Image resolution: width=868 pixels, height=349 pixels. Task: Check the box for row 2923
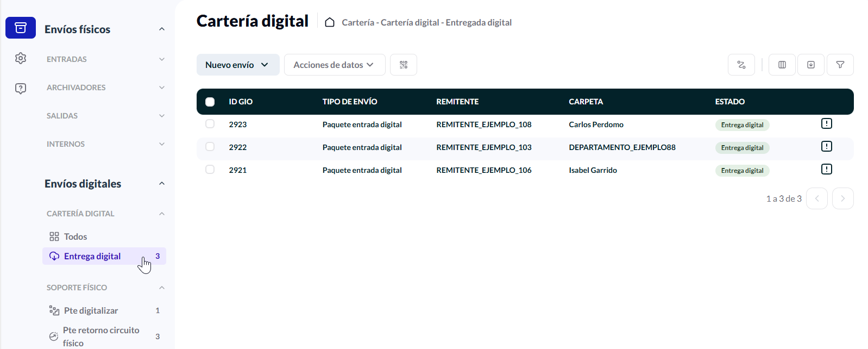tap(210, 124)
